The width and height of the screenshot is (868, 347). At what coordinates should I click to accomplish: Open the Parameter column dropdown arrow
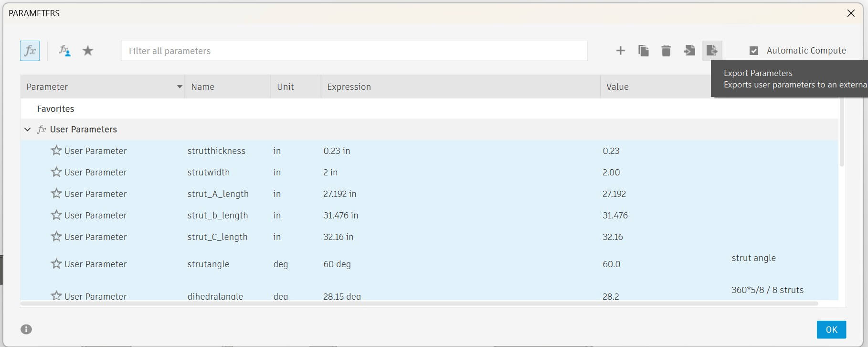pyautogui.click(x=180, y=87)
